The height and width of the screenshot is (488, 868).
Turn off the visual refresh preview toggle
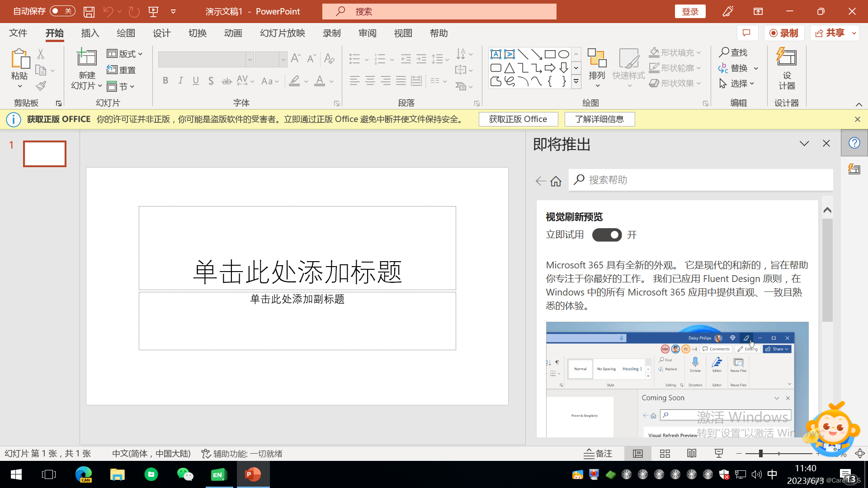click(x=607, y=235)
